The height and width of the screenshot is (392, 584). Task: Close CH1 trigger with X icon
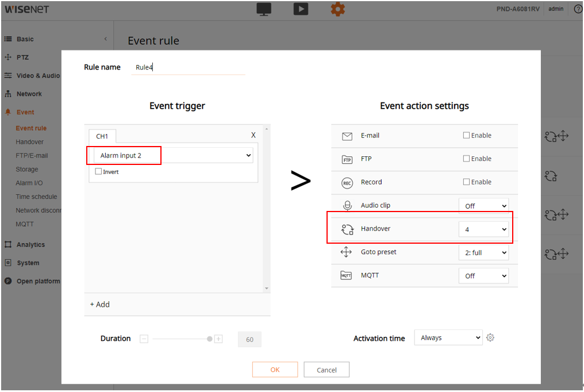(x=253, y=135)
